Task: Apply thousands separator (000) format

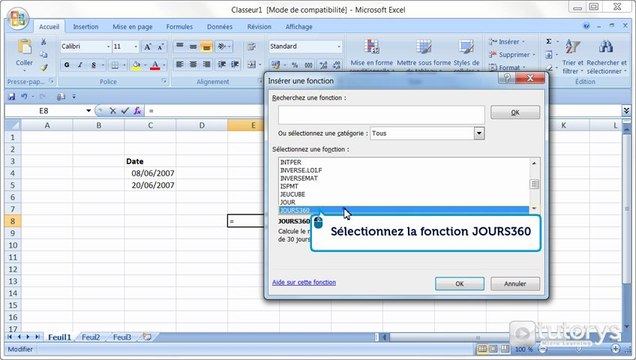Action: (x=309, y=65)
